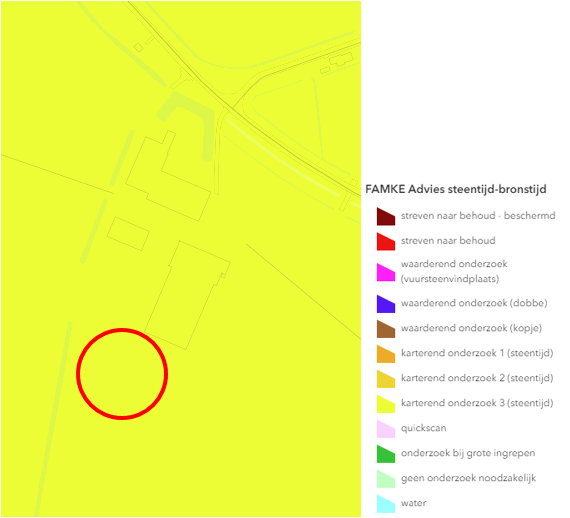Click the label 'geen onderzoek noodzakelijk'
This screenshot has width=570, height=518.
(468, 478)
